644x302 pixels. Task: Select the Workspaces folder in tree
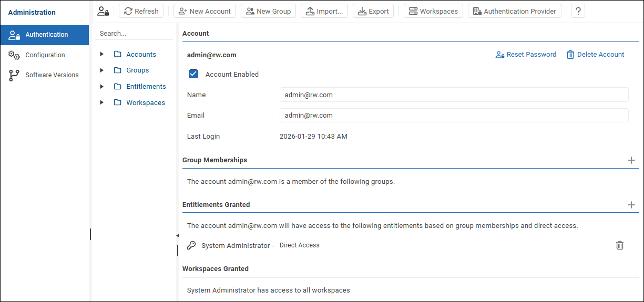point(145,103)
